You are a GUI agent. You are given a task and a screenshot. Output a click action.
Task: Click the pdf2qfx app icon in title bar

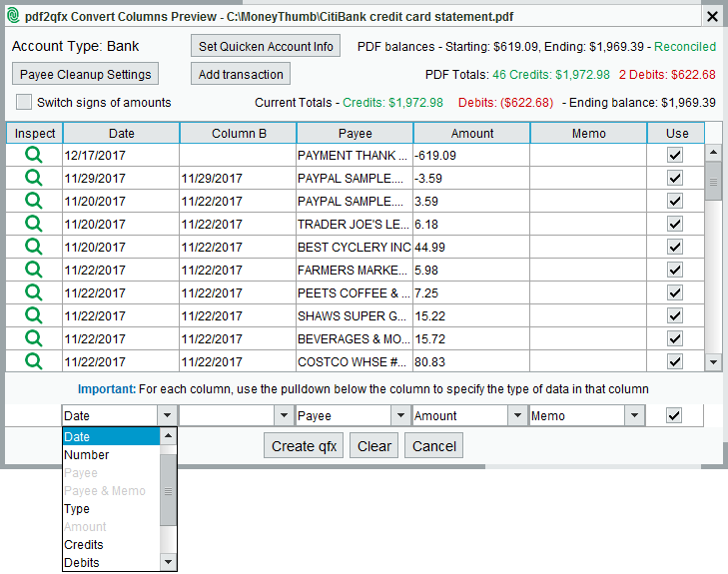[x=13, y=16]
